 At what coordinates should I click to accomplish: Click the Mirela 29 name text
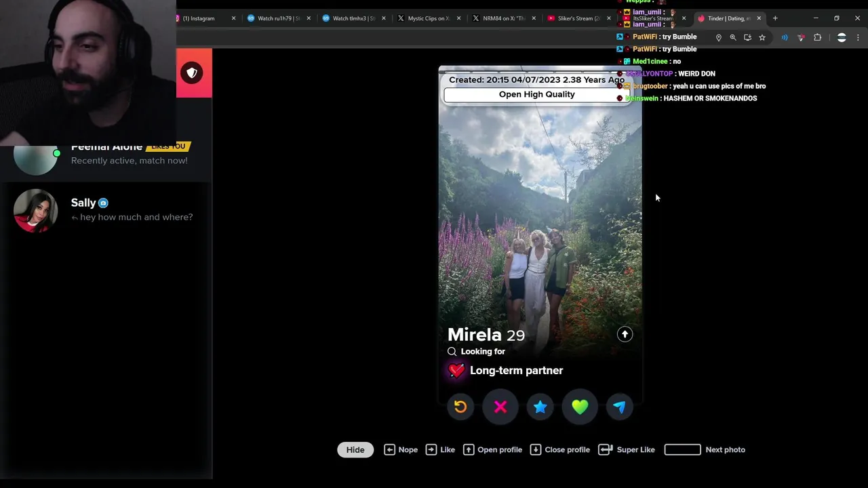coord(486,335)
